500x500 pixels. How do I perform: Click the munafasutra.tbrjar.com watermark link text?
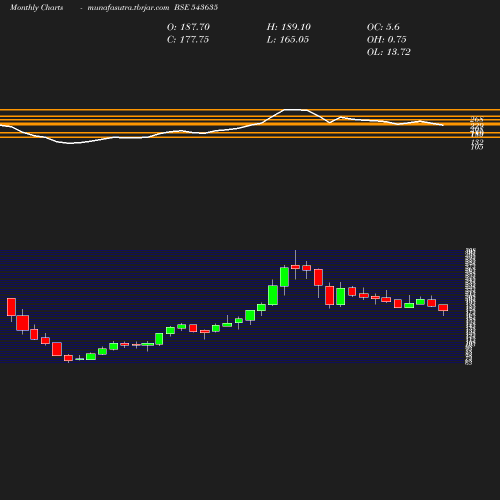point(128,7)
